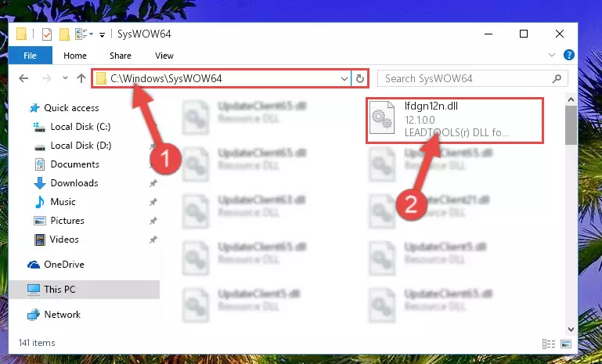Open the address bar history dropdown
The height and width of the screenshot is (364, 602).
pyautogui.click(x=344, y=79)
